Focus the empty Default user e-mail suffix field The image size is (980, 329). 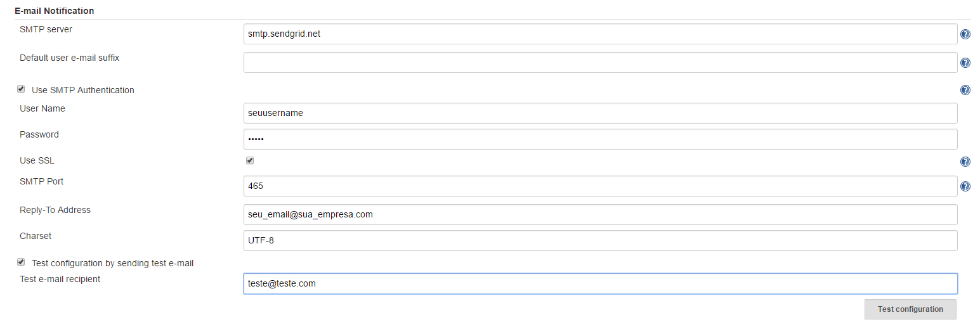(599, 63)
